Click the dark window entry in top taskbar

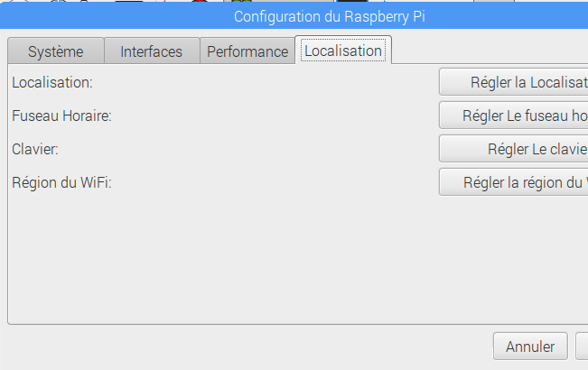tap(351, 1)
